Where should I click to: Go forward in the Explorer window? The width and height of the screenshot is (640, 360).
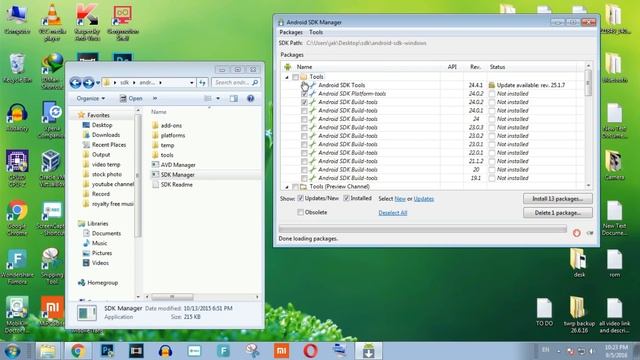[x=88, y=83]
